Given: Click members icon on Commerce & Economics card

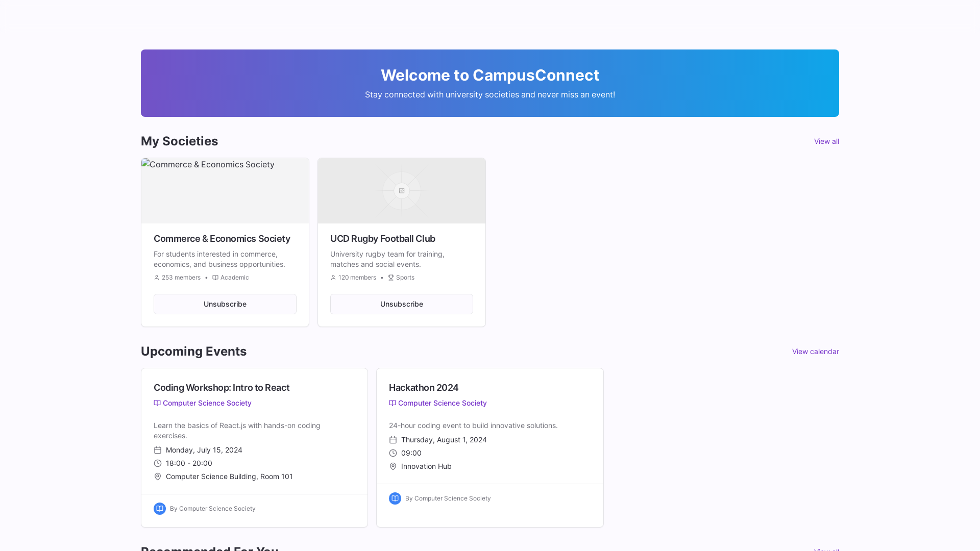Looking at the screenshot, I should click(157, 278).
